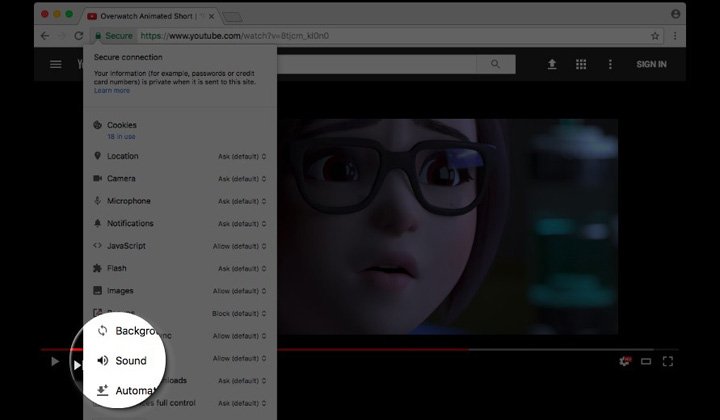Open the 18 in use cookies link
Screen dimensions: 720x420
pyautogui.click(x=121, y=136)
